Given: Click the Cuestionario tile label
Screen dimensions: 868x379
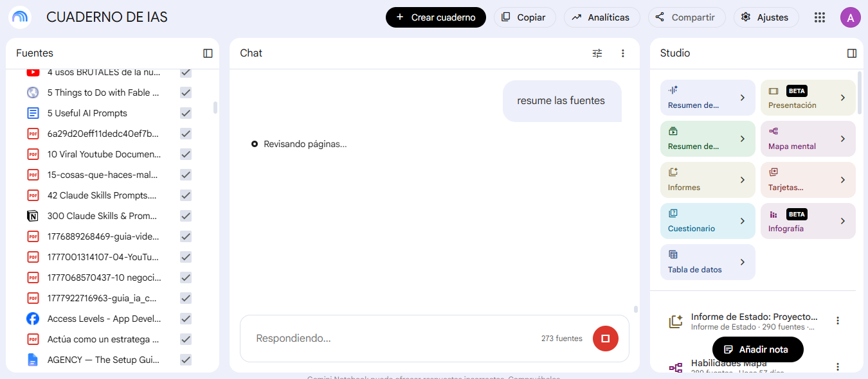Looking at the screenshot, I should 691,229.
